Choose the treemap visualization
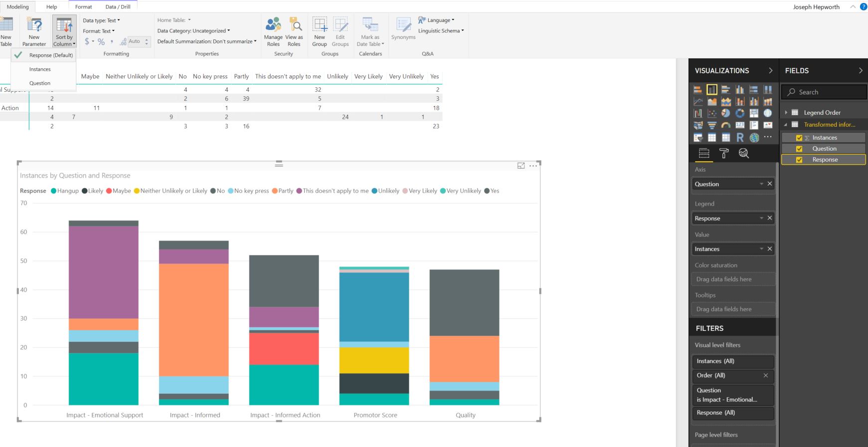868x447 pixels. [754, 113]
